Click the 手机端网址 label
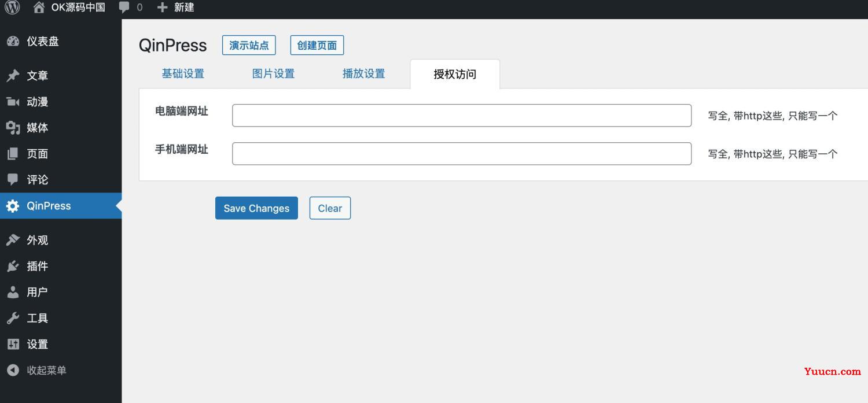868x403 pixels. point(182,149)
